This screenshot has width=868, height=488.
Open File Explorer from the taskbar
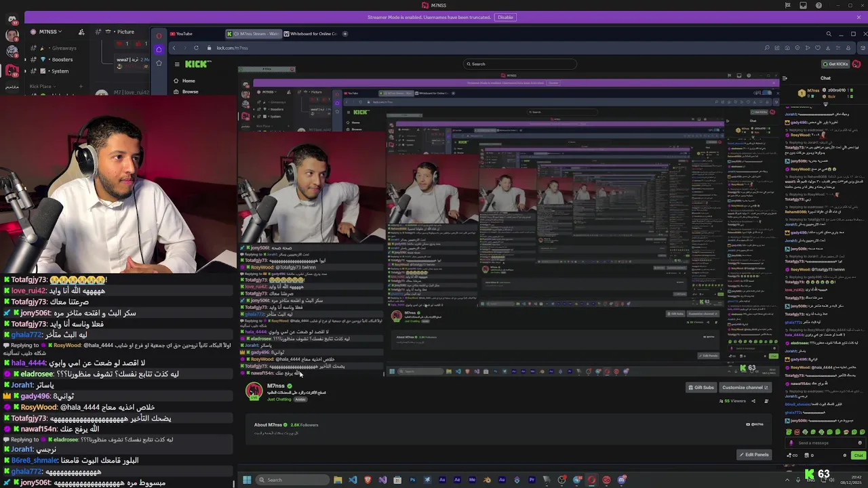click(x=338, y=480)
